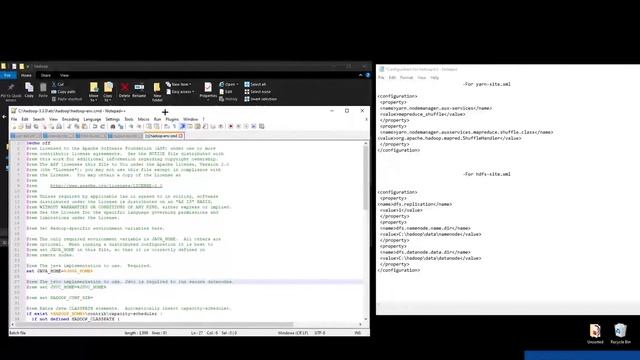Switch to the View tab in Explorer
Viewport: 640px width, 360px height.
click(64, 76)
